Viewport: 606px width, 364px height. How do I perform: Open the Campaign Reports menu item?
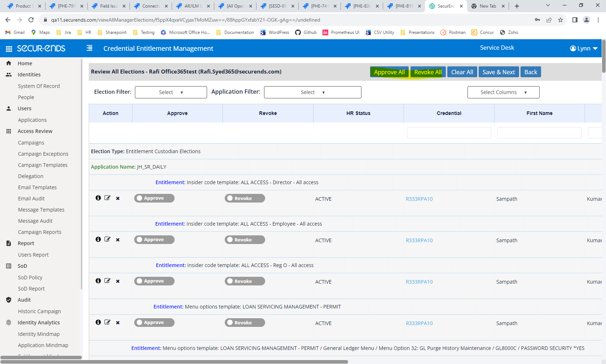tap(40, 232)
